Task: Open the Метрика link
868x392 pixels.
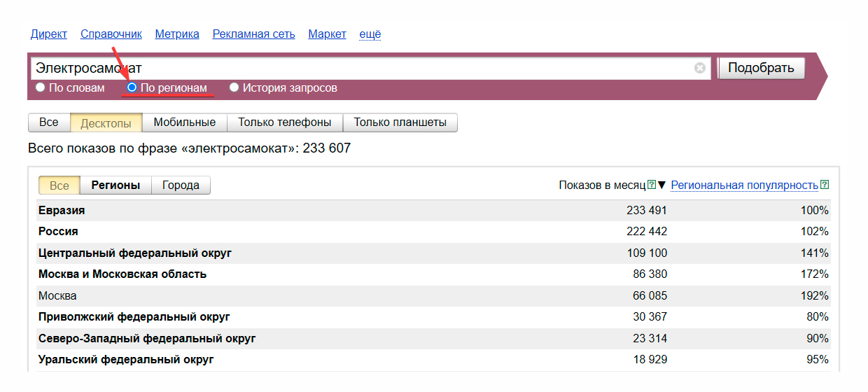Action: pos(177,34)
